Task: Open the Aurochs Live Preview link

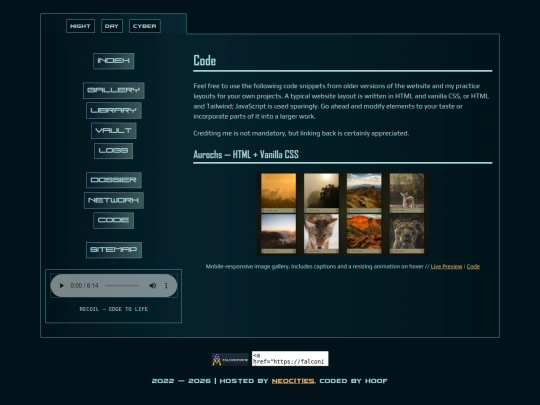Action: pos(446,267)
